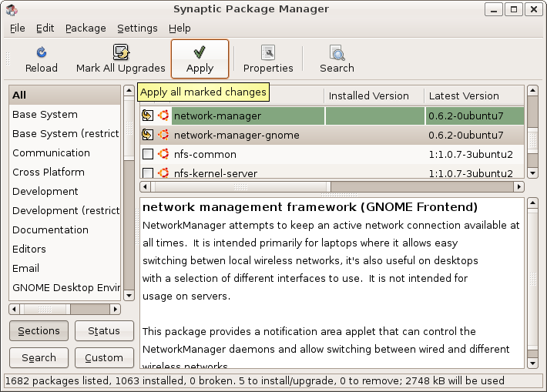Select the Cross Platform section
Viewport: 547px width, 392px height.
click(x=65, y=172)
